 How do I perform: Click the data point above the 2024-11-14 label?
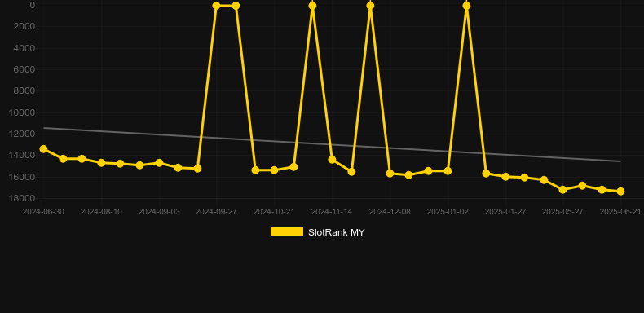[x=332, y=160]
